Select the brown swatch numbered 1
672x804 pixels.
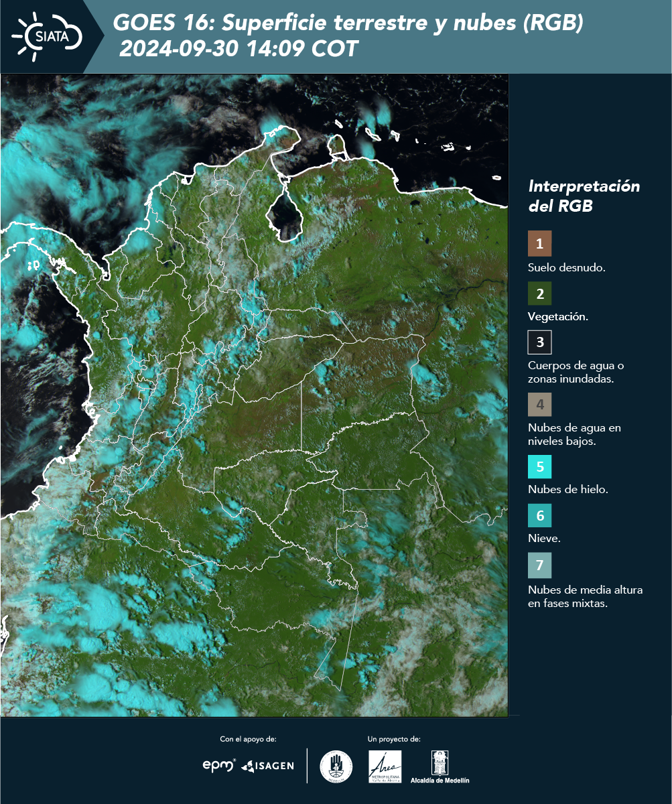[539, 244]
